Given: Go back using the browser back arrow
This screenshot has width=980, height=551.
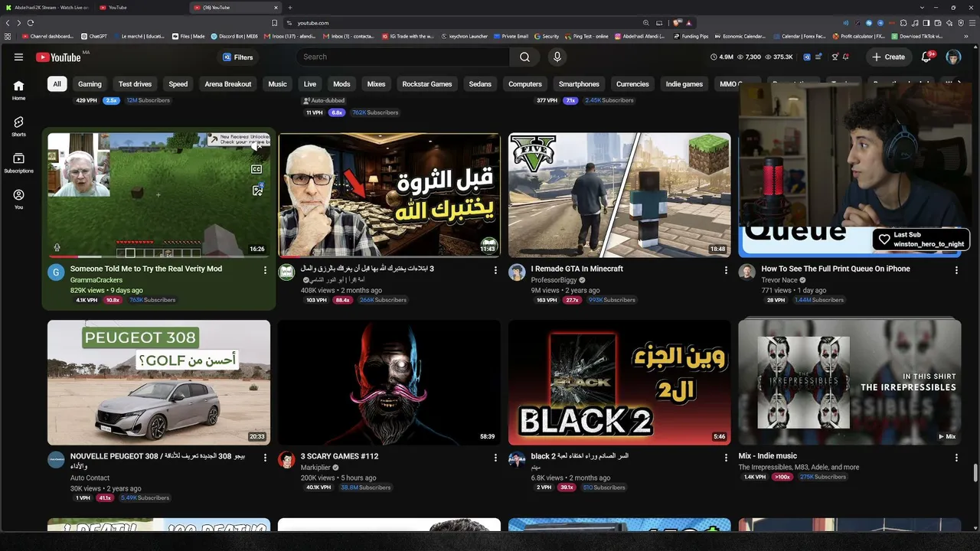Looking at the screenshot, I should pyautogui.click(x=8, y=23).
